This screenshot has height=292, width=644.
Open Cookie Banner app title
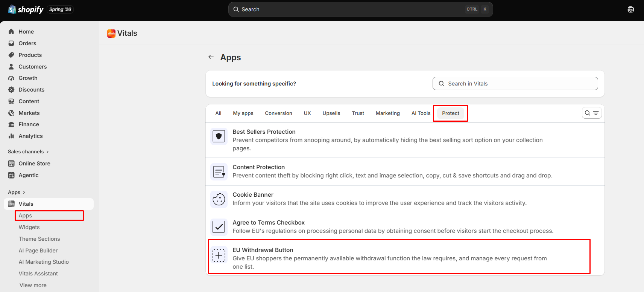(x=253, y=195)
